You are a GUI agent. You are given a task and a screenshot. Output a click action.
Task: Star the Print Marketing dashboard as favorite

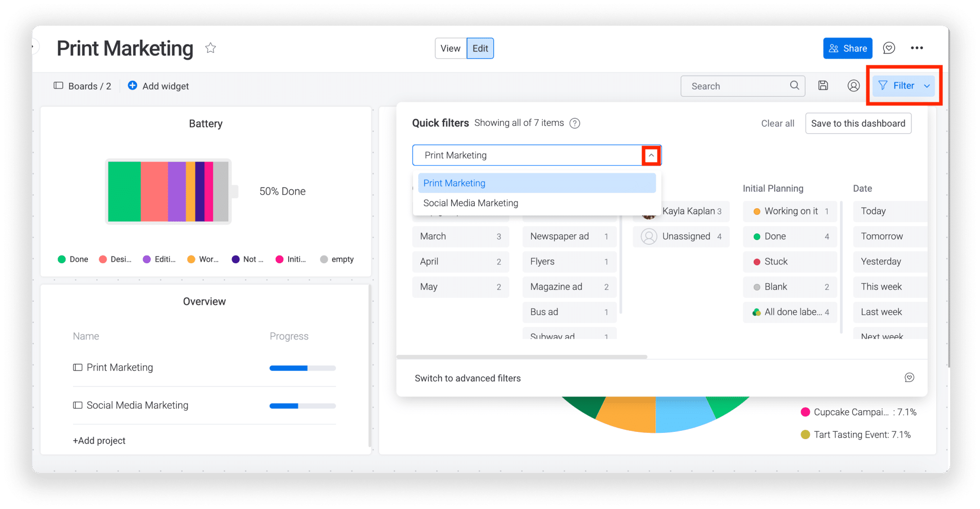pos(210,48)
